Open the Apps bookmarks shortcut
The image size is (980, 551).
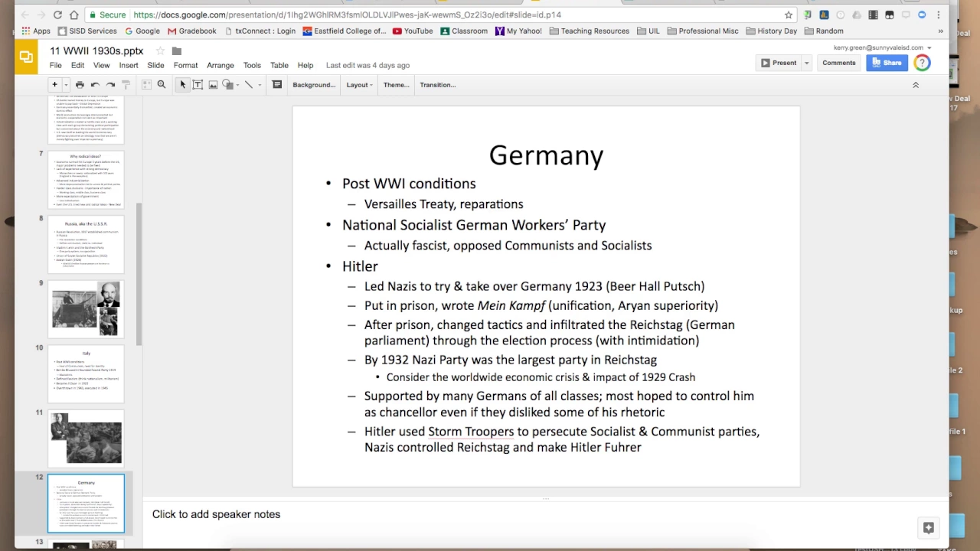[x=36, y=31]
